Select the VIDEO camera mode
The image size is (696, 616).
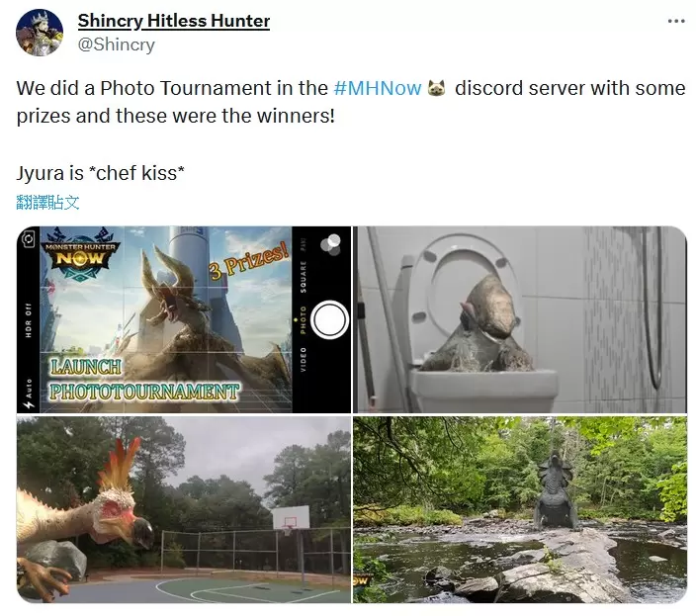(x=304, y=360)
